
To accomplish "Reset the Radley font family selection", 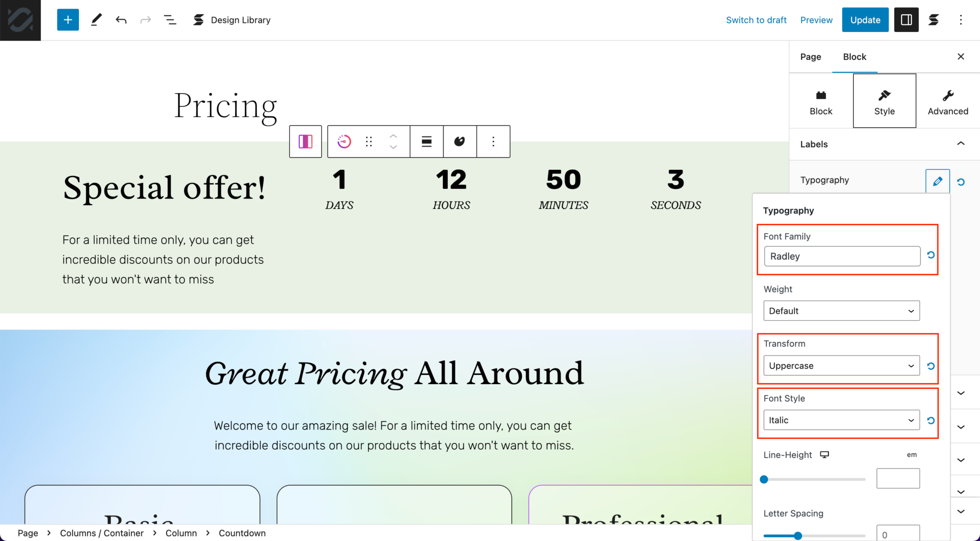I will 930,255.
